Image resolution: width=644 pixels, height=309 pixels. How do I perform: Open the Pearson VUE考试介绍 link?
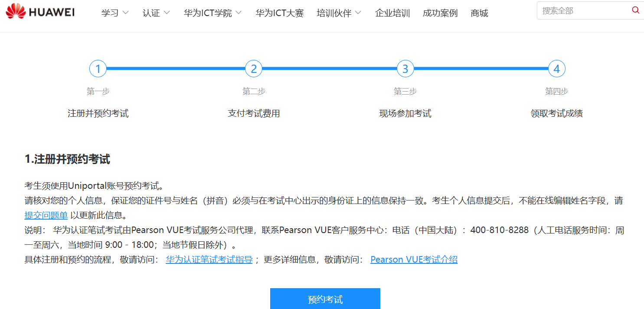(x=413, y=259)
